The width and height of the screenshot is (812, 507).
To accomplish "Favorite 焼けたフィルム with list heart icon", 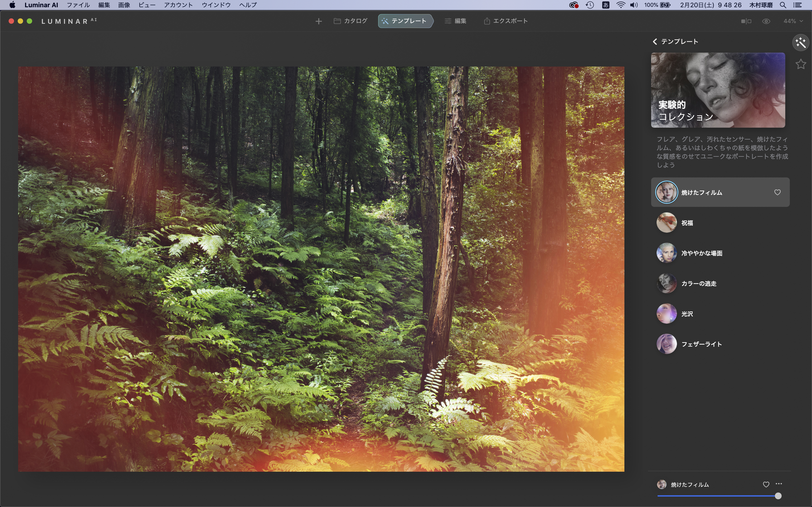I will pos(777,192).
